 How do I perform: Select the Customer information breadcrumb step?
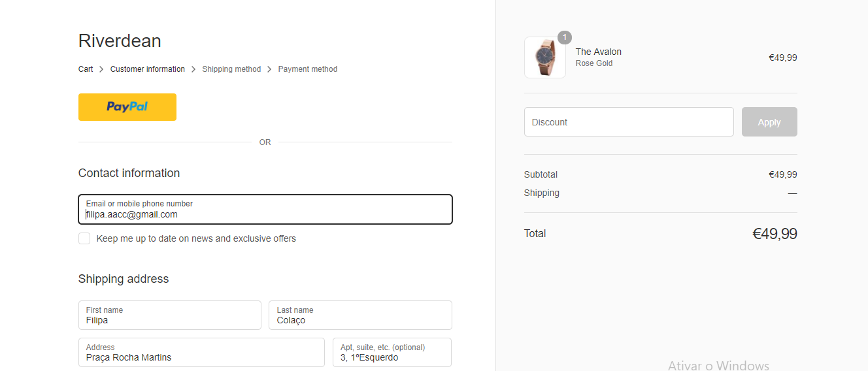(x=148, y=69)
